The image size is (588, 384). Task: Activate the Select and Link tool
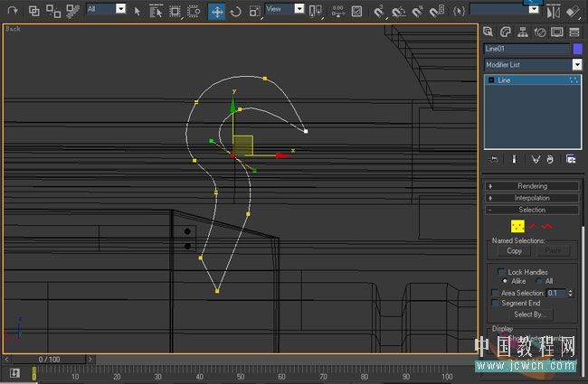coord(34,11)
